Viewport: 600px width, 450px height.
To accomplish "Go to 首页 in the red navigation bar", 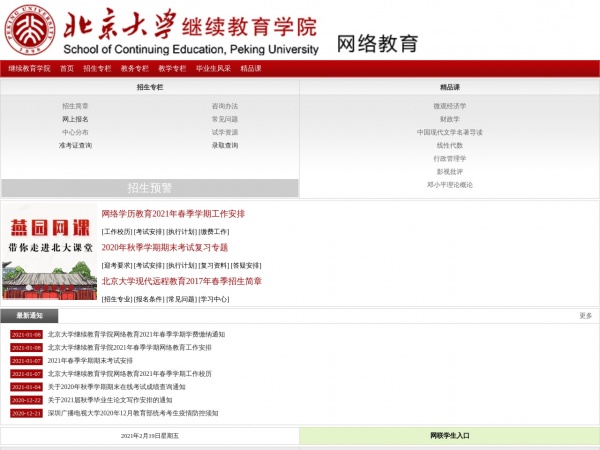I will [67, 68].
